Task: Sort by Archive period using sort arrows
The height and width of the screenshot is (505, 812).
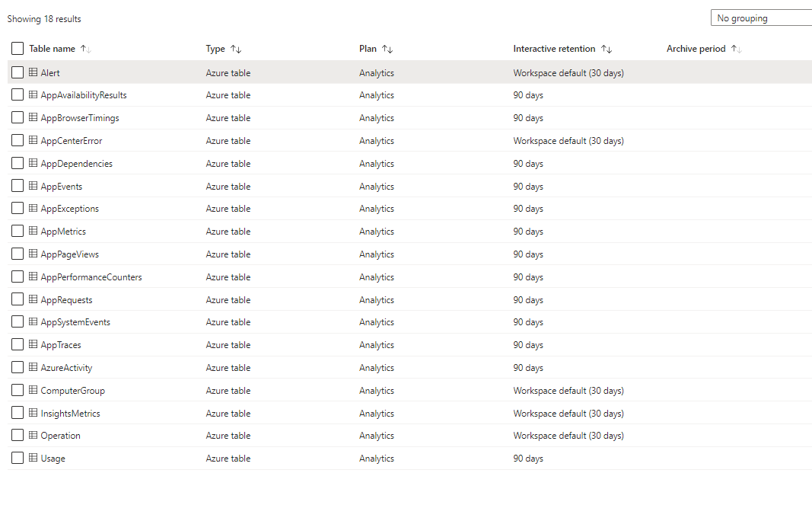Action: 737,50
